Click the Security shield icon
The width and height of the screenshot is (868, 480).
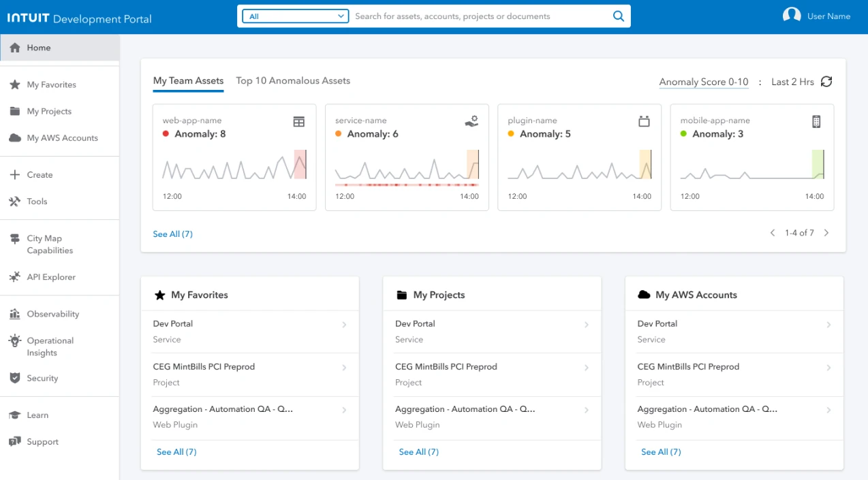15,378
